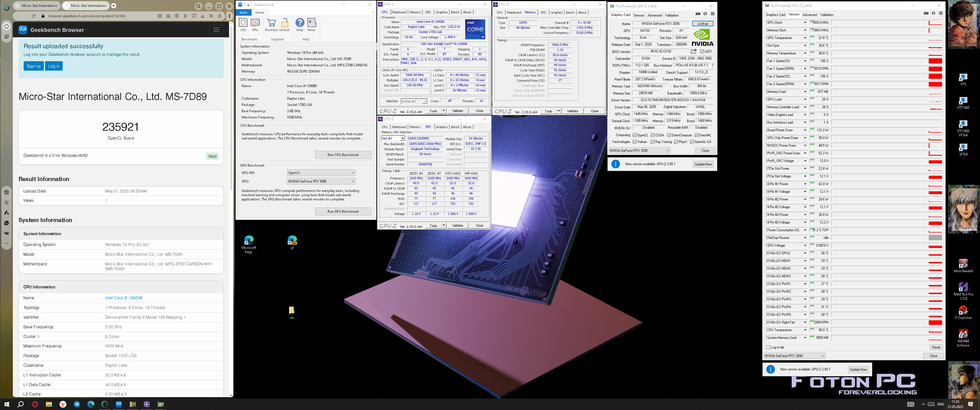This screenshot has height=410, width=980.
Task: Open the browser easy setup sliders icon
Action: 211,16
